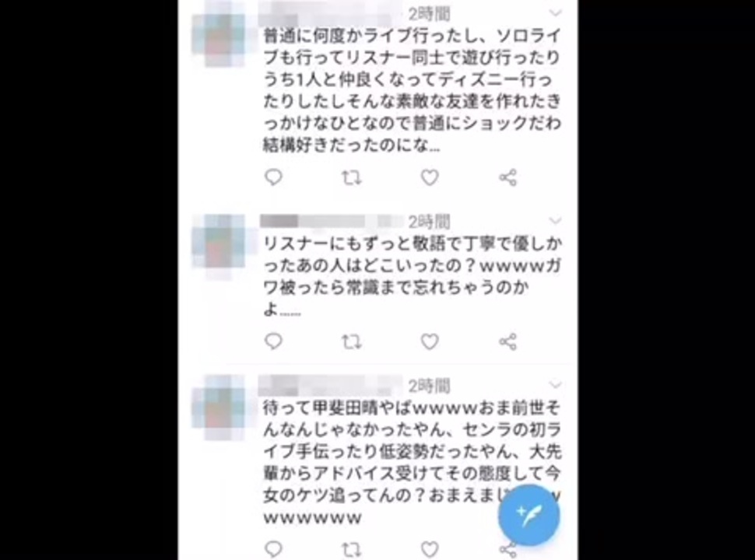This screenshot has width=755, height=560.
Task: Retweet the tweet about 敬語で丁寧
Action: click(352, 342)
